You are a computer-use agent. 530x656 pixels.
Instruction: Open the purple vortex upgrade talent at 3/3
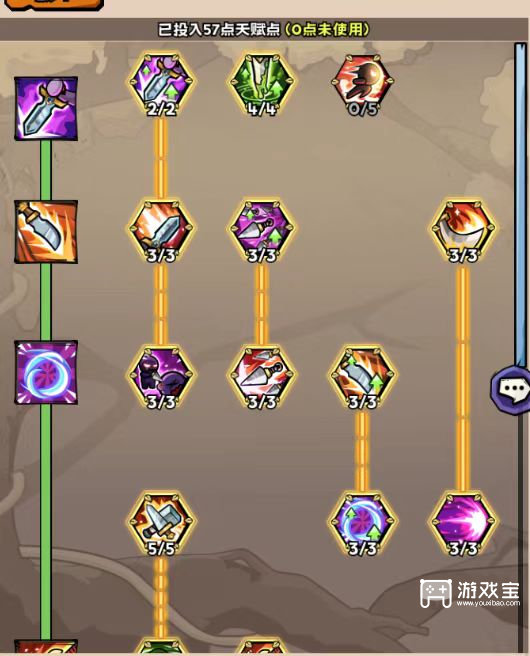(362, 524)
